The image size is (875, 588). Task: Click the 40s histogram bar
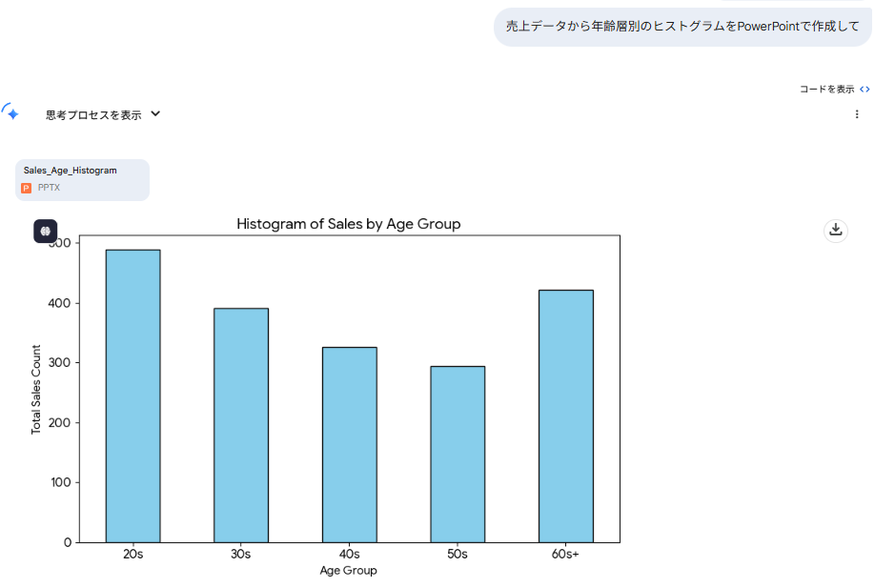click(349, 444)
